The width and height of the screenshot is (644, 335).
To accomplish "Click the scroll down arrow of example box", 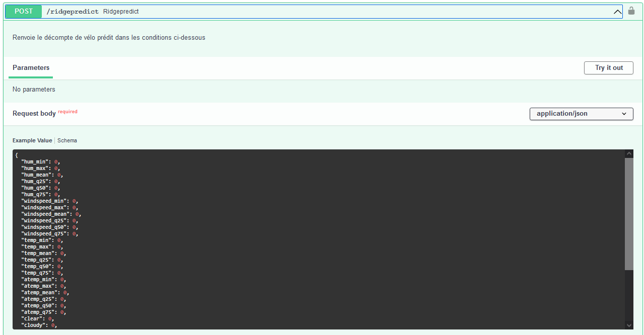I will (x=629, y=325).
